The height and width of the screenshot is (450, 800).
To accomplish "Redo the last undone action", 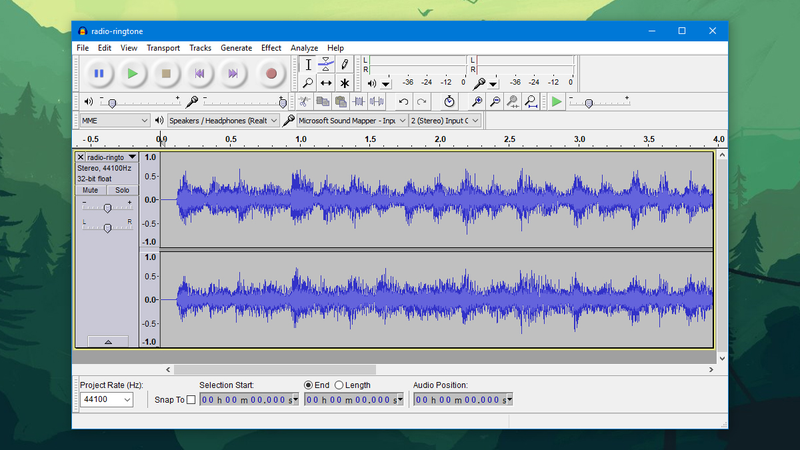I will 421,102.
